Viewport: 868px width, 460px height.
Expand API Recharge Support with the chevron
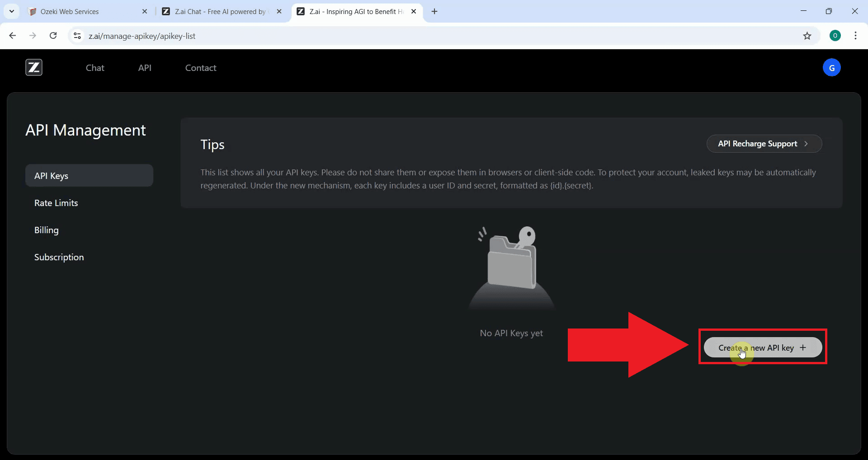pos(807,144)
